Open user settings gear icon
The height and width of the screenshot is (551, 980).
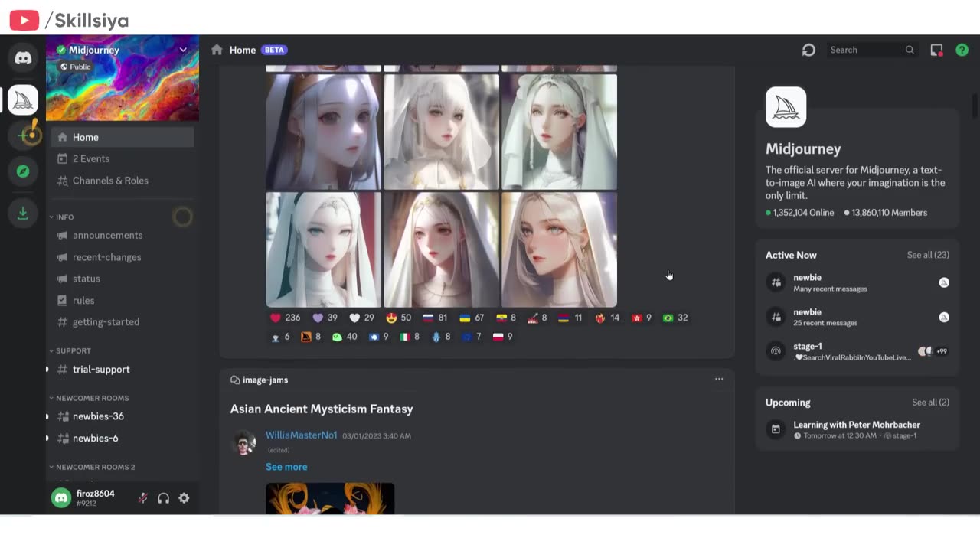tap(184, 498)
